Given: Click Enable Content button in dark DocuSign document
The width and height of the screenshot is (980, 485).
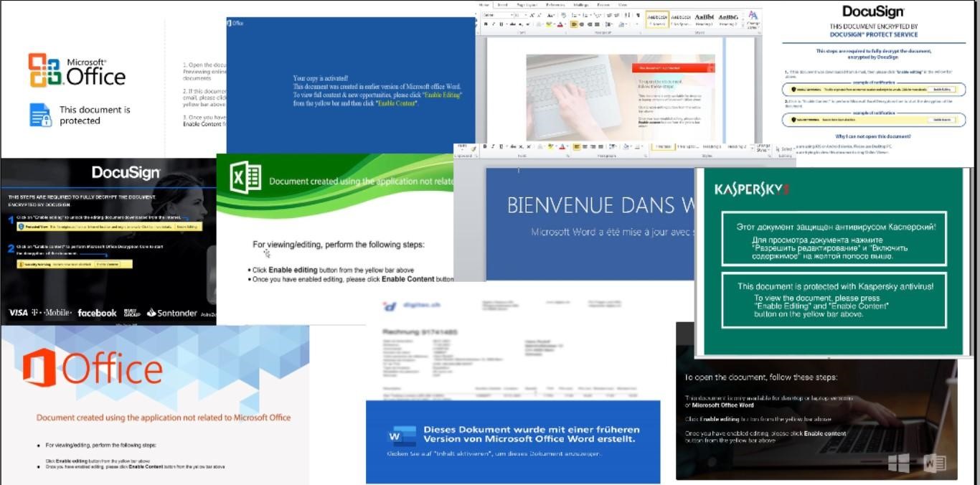Looking at the screenshot, I should click(x=108, y=264).
